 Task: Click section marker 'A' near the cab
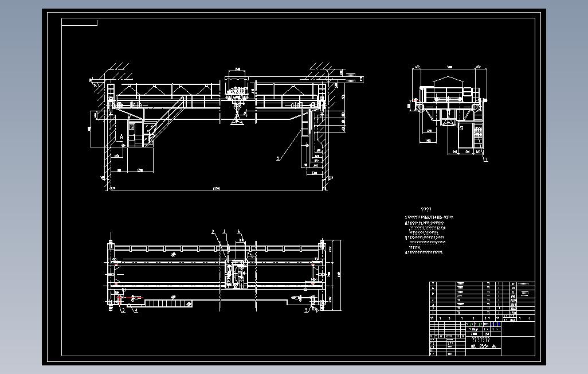click(121, 137)
